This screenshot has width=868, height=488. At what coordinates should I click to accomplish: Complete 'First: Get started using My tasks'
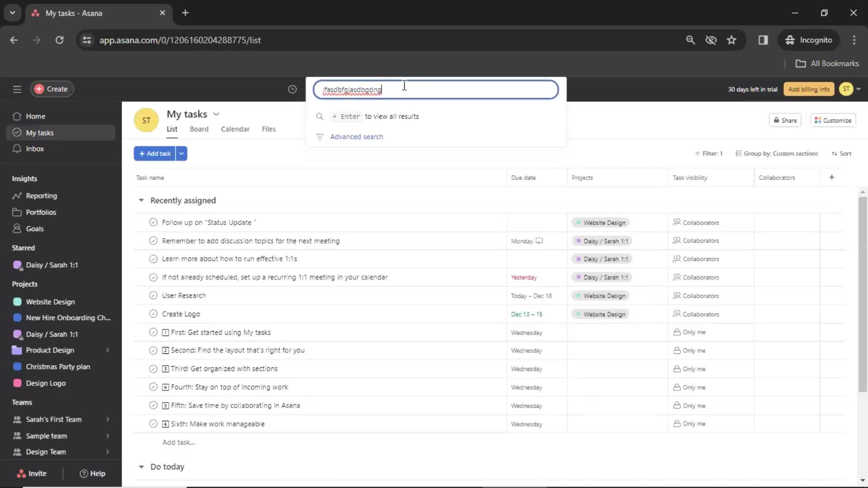coord(153,333)
